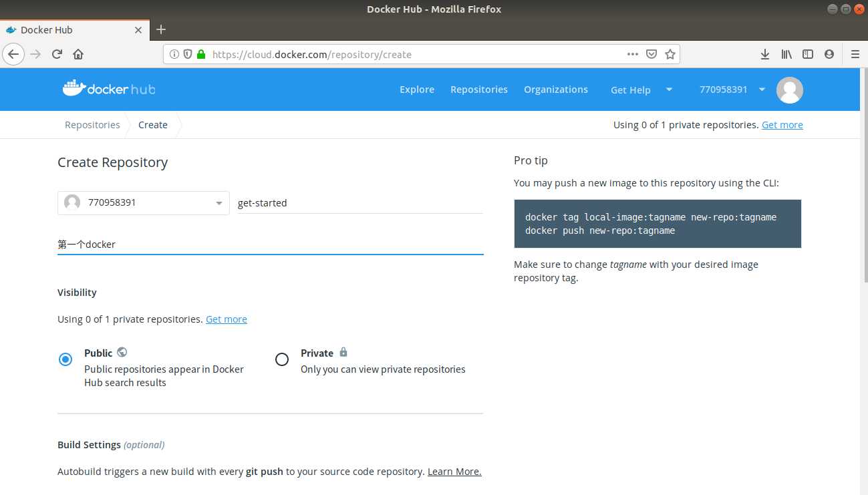The height and width of the screenshot is (495, 868).
Task: Open the Firefox account icon
Action: pos(829,55)
